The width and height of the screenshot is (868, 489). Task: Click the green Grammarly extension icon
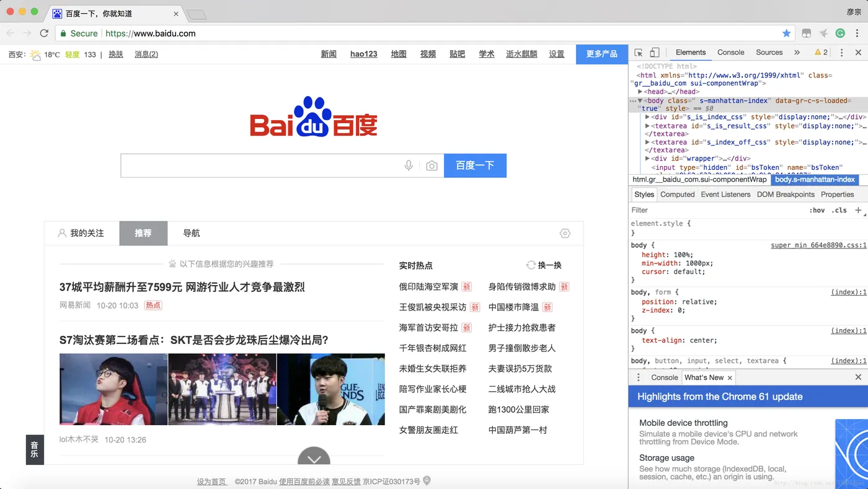pos(840,33)
